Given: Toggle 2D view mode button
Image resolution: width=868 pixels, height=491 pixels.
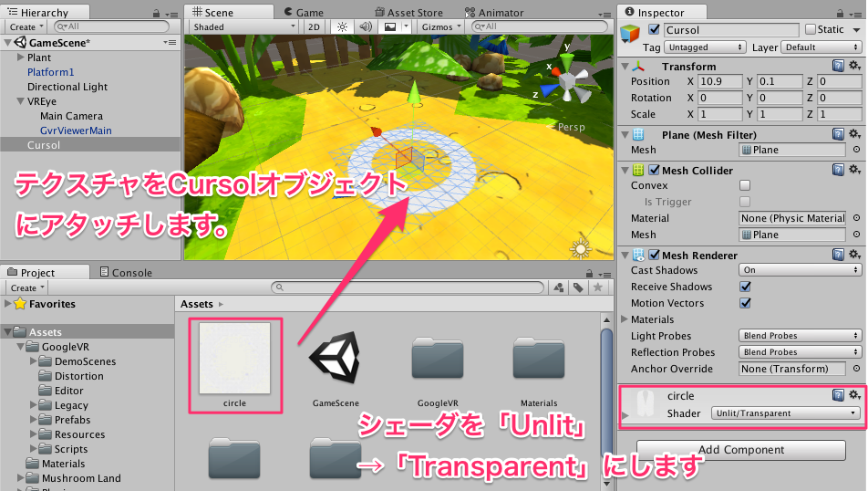Looking at the screenshot, I should (x=314, y=26).
